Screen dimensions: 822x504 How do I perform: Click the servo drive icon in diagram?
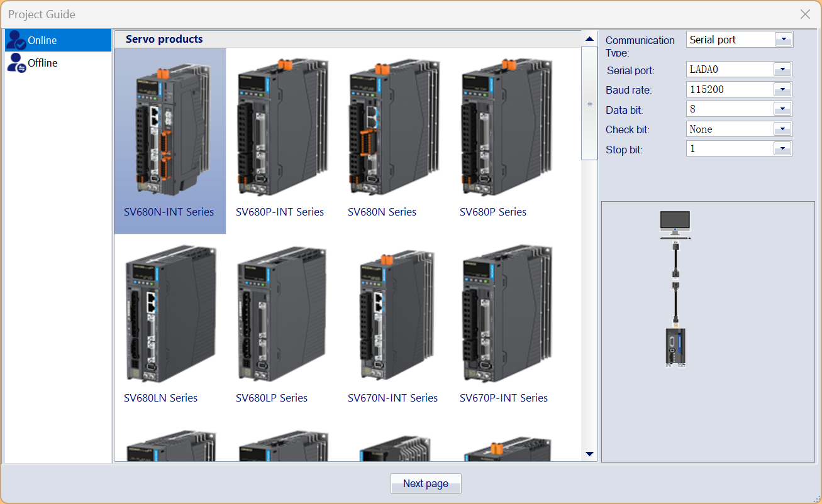click(x=675, y=347)
